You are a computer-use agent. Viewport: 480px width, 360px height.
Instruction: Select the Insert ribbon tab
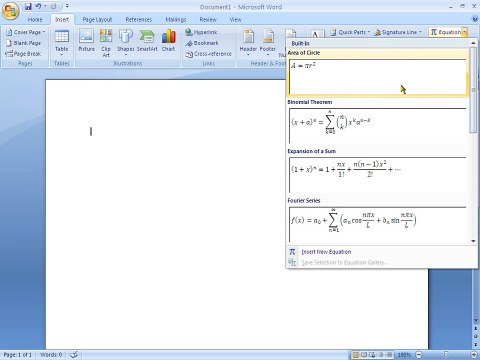tap(62, 20)
